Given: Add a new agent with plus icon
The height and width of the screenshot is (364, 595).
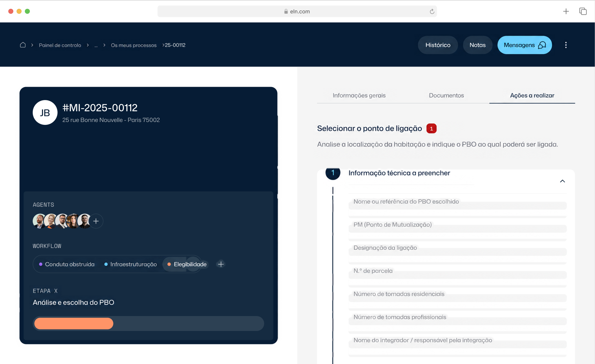Looking at the screenshot, I should click(96, 221).
